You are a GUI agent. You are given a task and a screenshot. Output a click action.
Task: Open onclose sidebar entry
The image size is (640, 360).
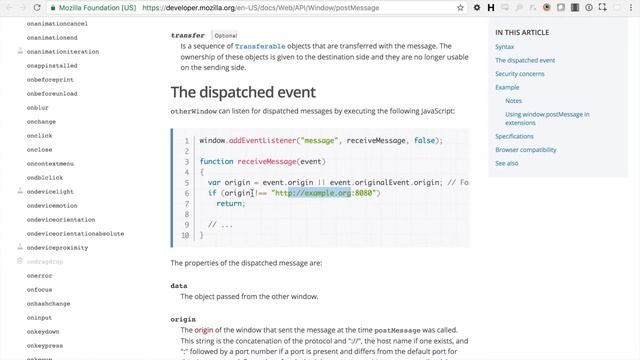click(39, 150)
